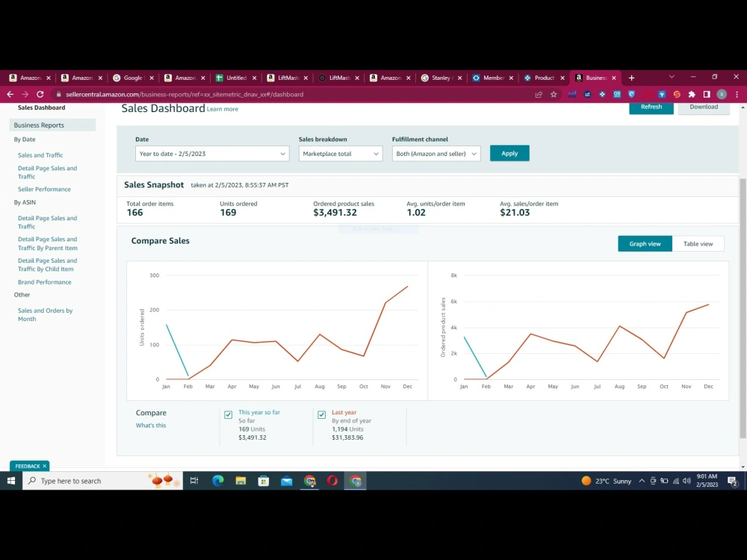Image resolution: width=747 pixels, height=560 pixels.
Task: Open the Fulfillment channel dropdown
Action: point(436,153)
